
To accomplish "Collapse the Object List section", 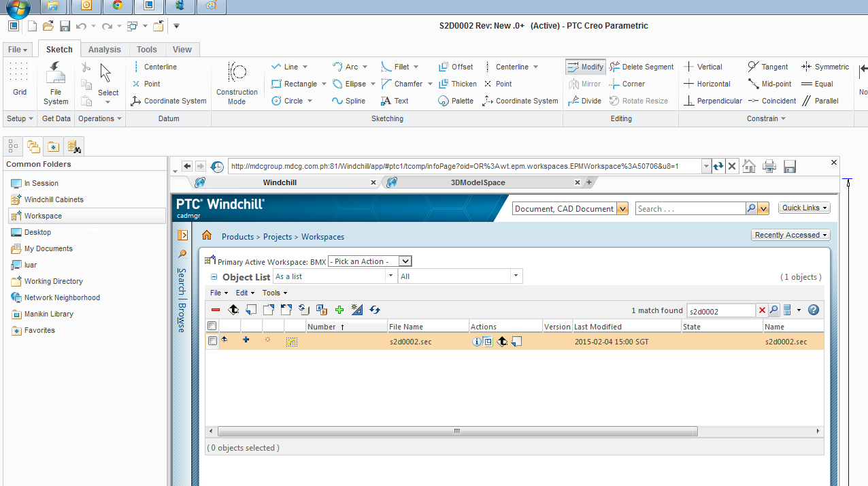I will (214, 277).
